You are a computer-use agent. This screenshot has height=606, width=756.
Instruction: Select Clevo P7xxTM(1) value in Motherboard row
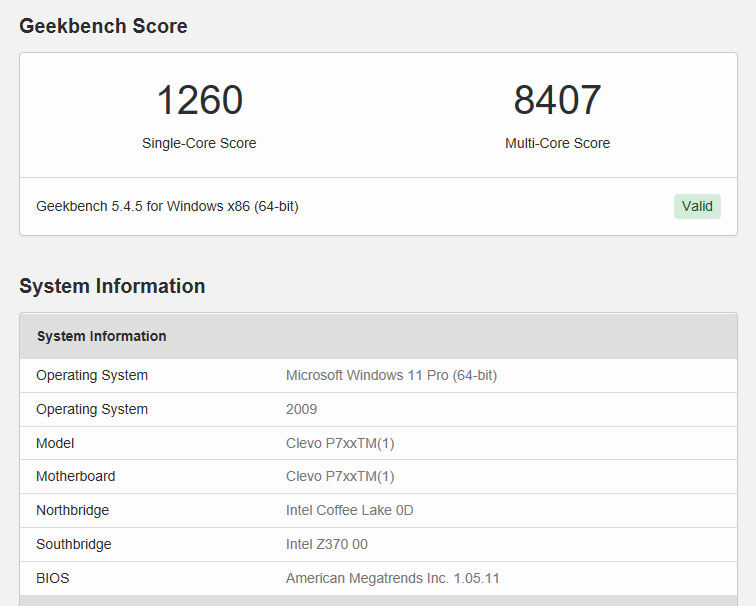(x=340, y=476)
